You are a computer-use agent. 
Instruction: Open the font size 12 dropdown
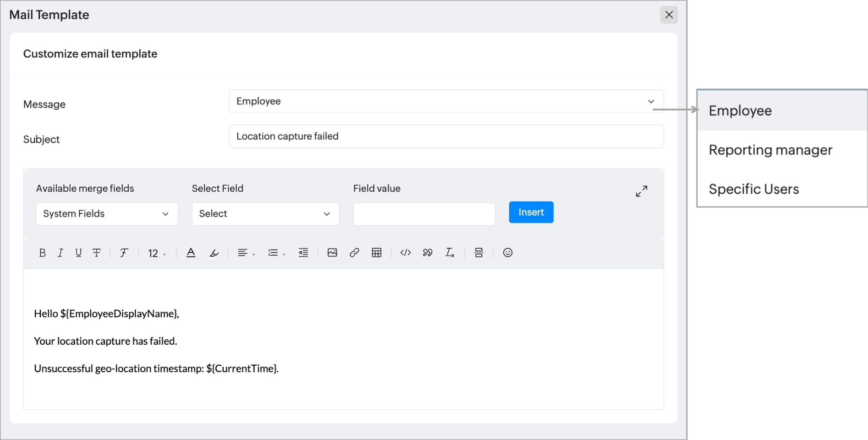pyautogui.click(x=157, y=253)
